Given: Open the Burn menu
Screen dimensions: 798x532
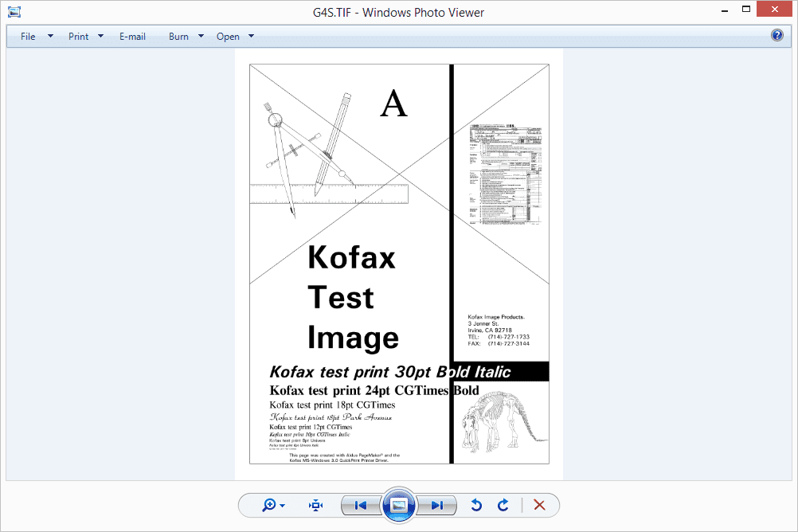Looking at the screenshot, I should 178,36.
